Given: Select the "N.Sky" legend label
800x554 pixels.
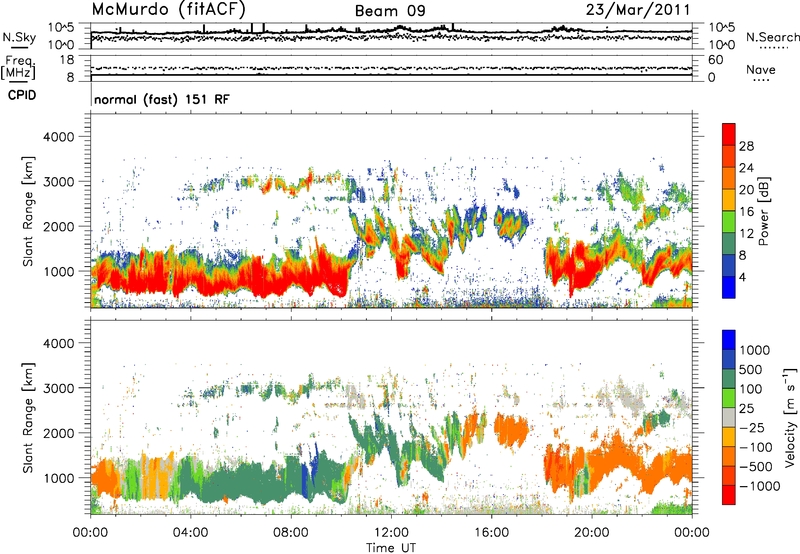Looking at the screenshot, I should (19, 37).
